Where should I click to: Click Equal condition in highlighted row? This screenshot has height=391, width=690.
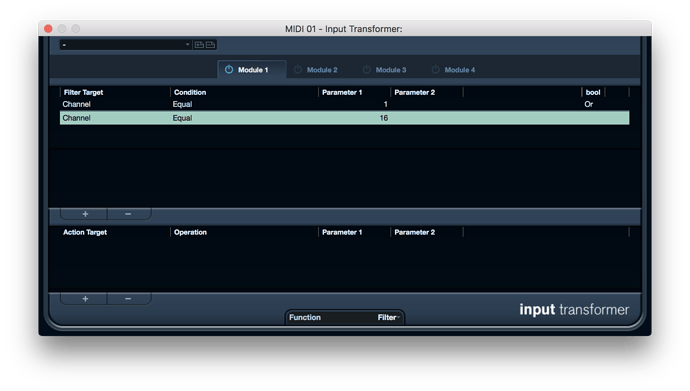point(182,118)
